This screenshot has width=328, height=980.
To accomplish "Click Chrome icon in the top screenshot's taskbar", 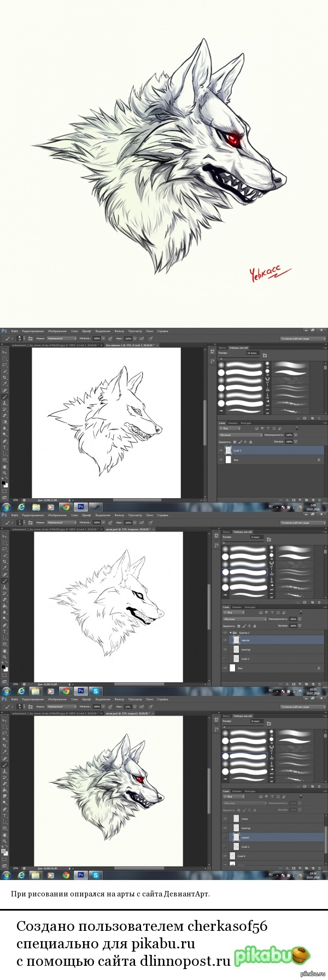I will (x=66, y=507).
